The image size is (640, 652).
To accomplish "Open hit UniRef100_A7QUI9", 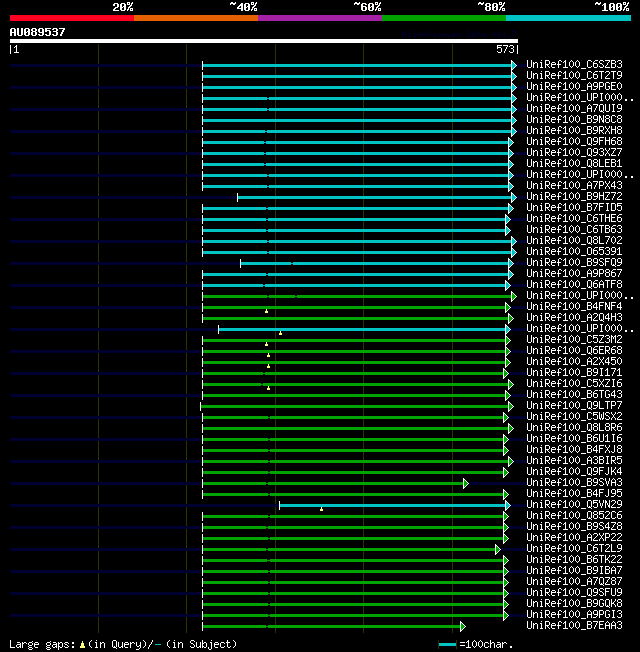I will coord(574,109).
